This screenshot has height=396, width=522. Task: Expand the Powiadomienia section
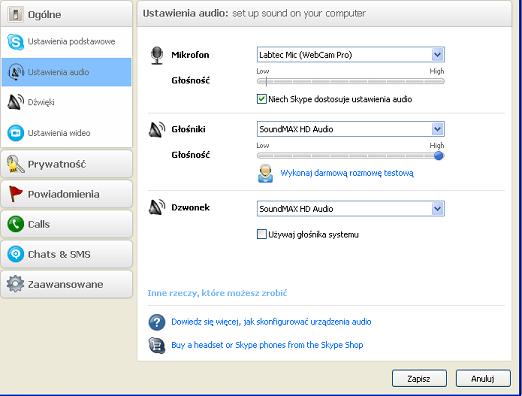coord(67,194)
